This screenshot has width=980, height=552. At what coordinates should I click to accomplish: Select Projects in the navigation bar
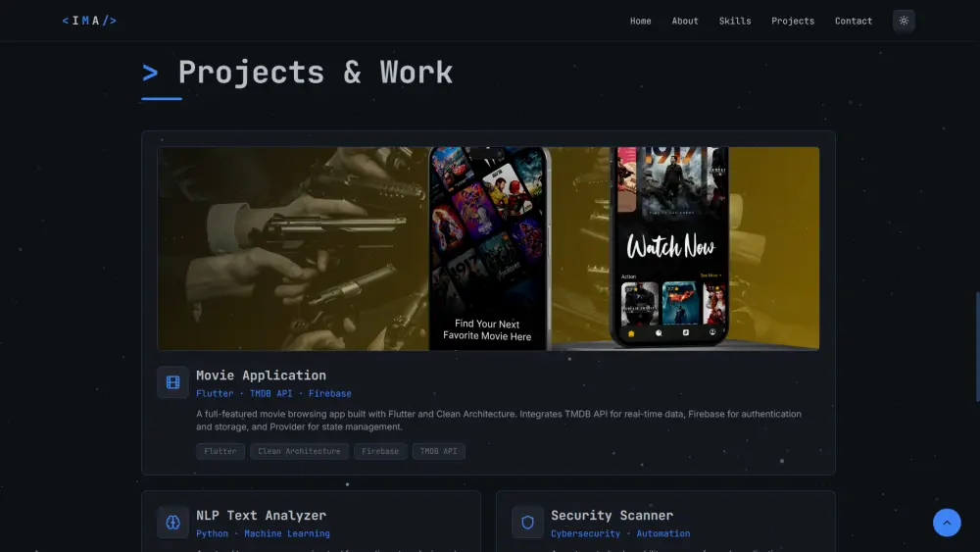tap(793, 21)
